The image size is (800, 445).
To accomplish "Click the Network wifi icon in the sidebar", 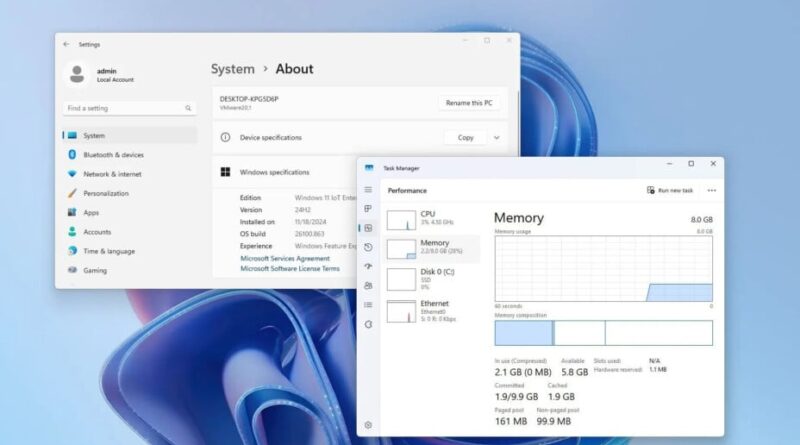I will point(72,174).
